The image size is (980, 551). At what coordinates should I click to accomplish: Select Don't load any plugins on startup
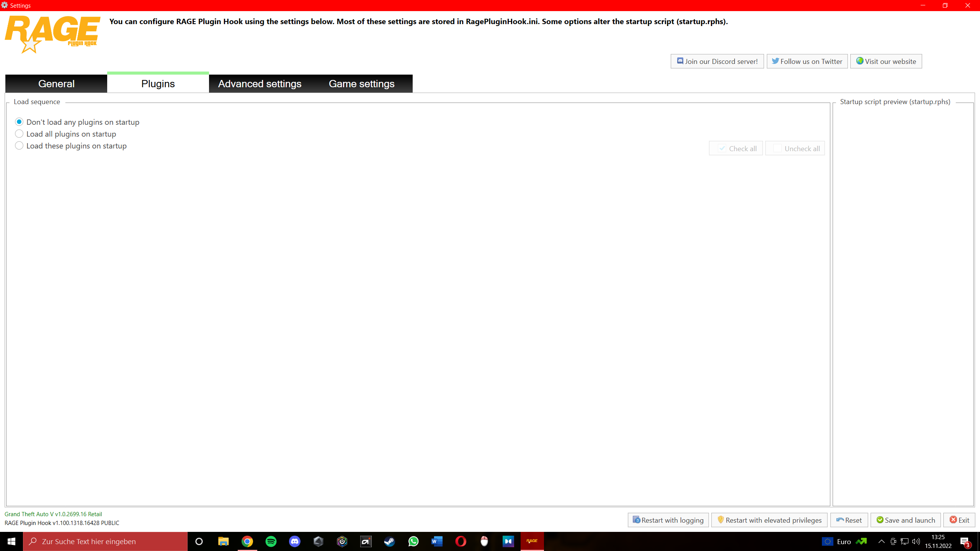[x=19, y=122]
